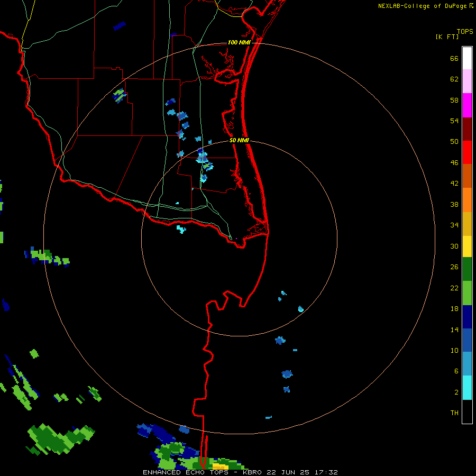Click the cyan 2-6 kft legend swatch
Screen dimensions: 476x476
click(x=467, y=388)
